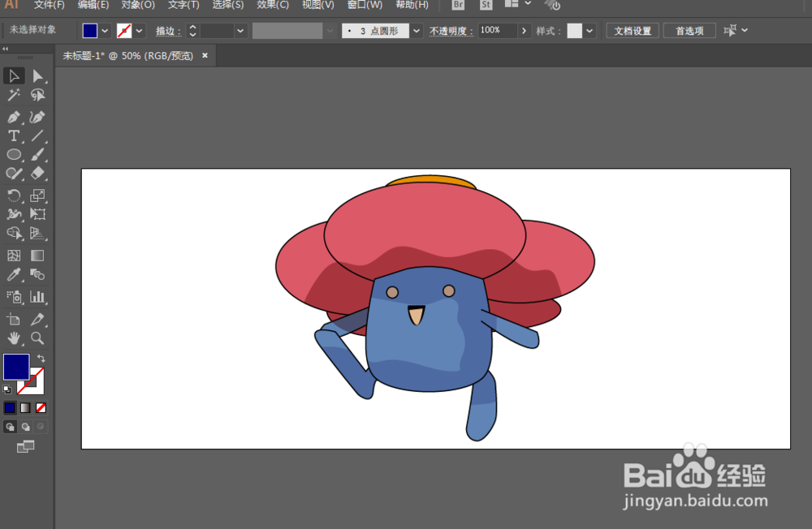
Task: Select the Direct Selection tool
Action: [x=37, y=76]
